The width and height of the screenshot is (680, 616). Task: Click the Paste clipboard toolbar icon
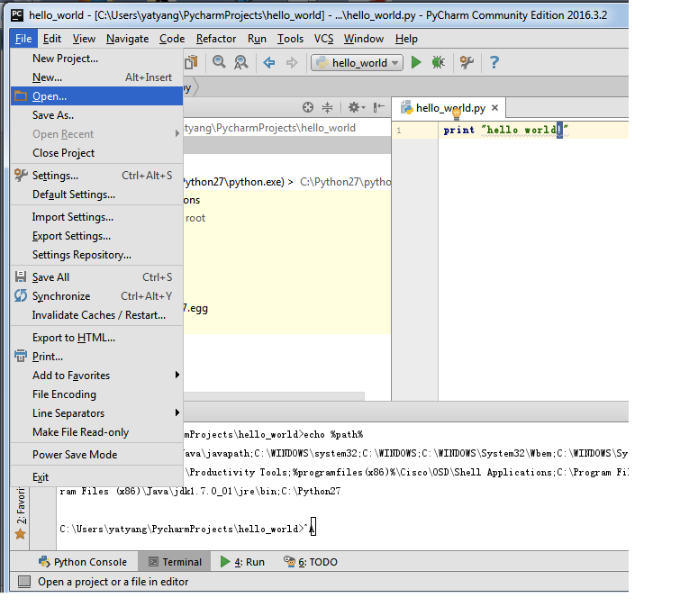point(192,62)
